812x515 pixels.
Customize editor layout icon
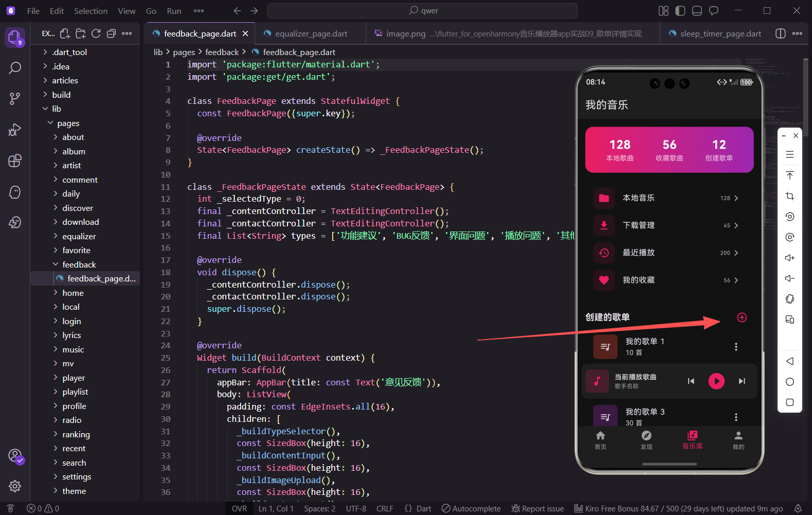coord(664,11)
